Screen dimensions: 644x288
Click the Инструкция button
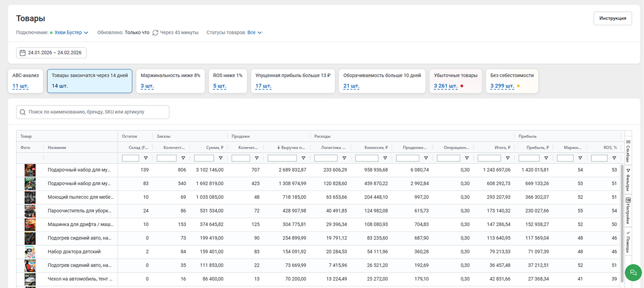(x=613, y=18)
